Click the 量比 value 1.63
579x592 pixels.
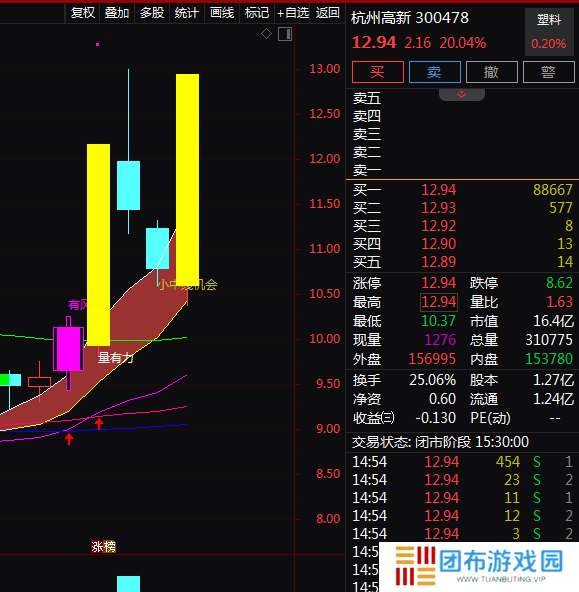point(560,302)
